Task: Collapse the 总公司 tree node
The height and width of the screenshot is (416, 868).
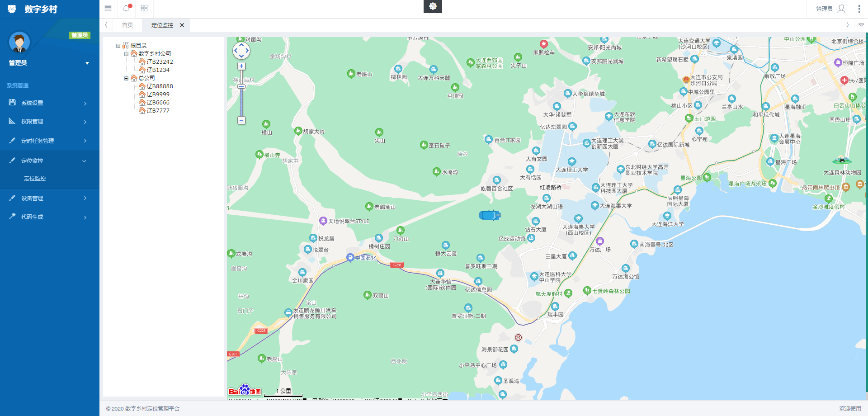Action: [127, 78]
